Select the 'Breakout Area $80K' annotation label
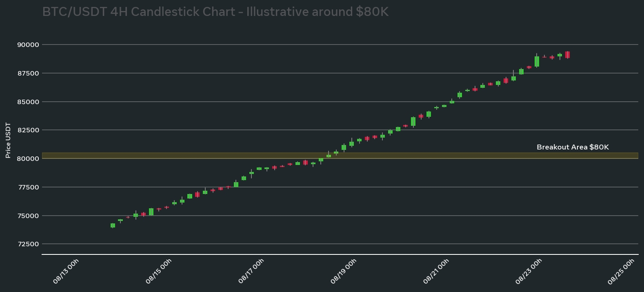Image resolution: width=644 pixels, height=292 pixels. (573, 147)
